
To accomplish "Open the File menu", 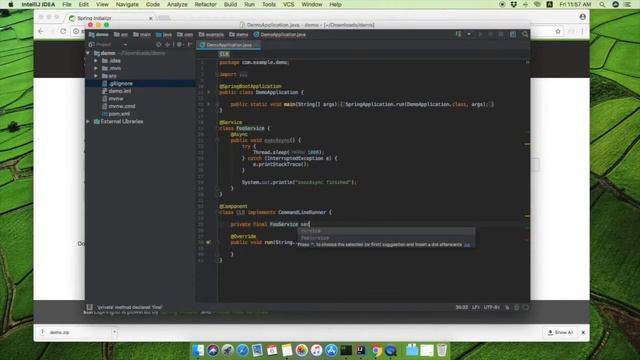I will coord(67,4).
